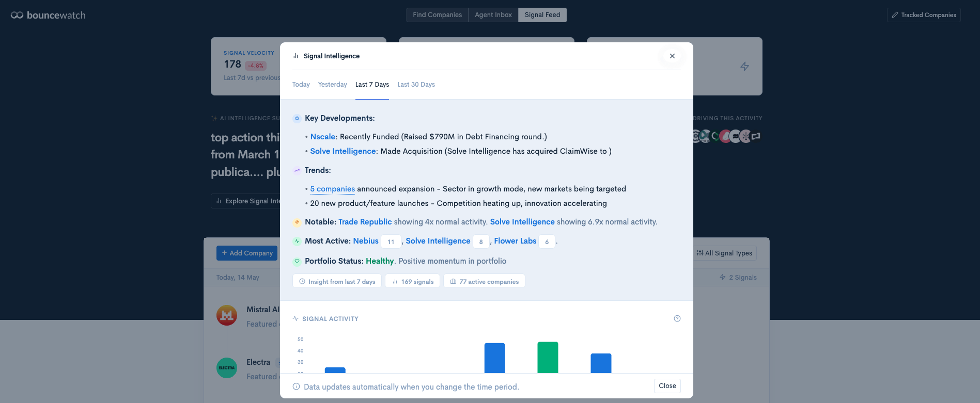Click the -4.8% signal velocity badge
The image size is (980, 403).
coord(256,66)
